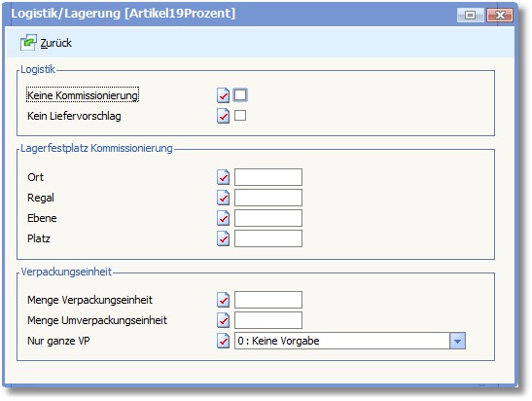Click checkmark icon next to Ebene

(224, 218)
